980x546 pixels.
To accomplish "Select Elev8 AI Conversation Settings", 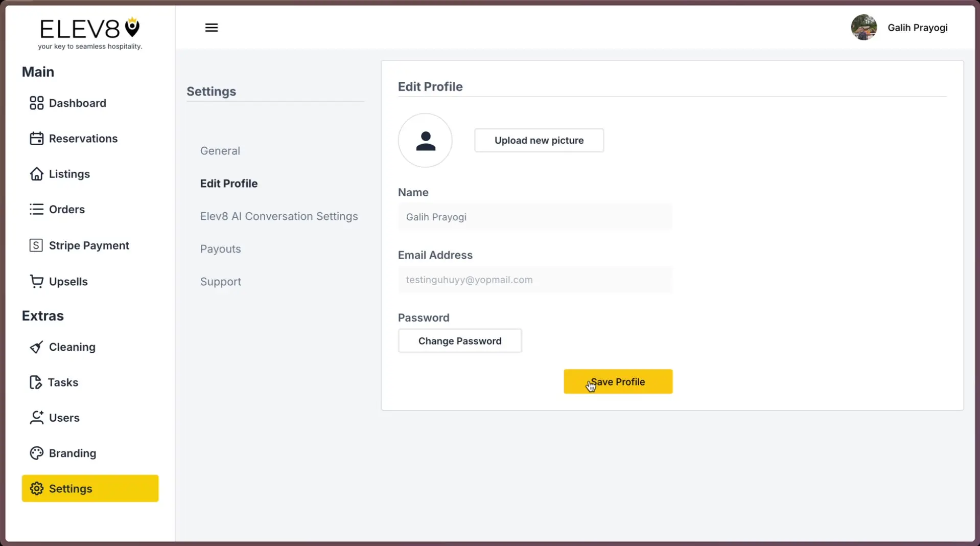I will pyautogui.click(x=278, y=216).
